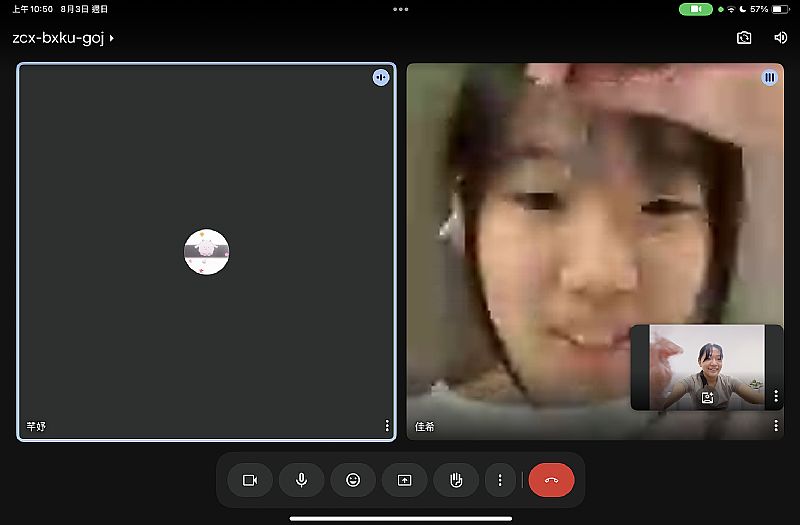Tap the self-view video thumbnail
The image size is (800, 525).
(707, 365)
